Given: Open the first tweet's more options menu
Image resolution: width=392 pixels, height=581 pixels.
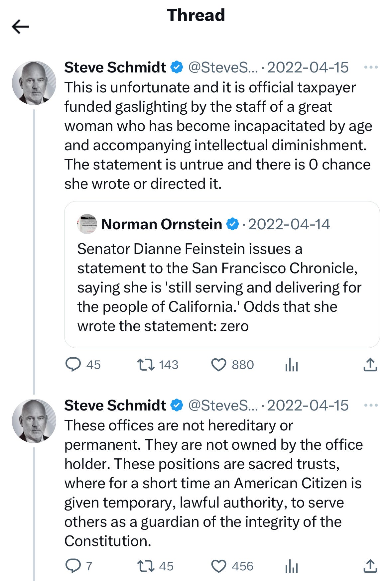Looking at the screenshot, I should point(371,67).
